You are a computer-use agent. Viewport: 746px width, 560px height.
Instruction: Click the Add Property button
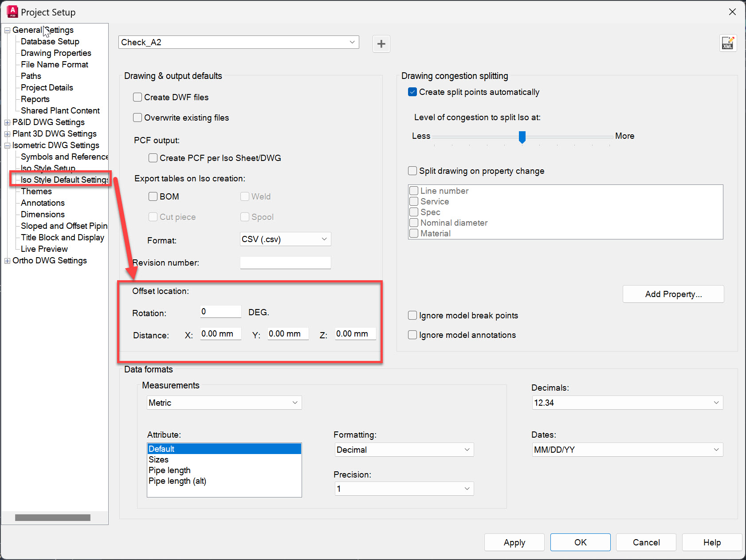point(673,294)
